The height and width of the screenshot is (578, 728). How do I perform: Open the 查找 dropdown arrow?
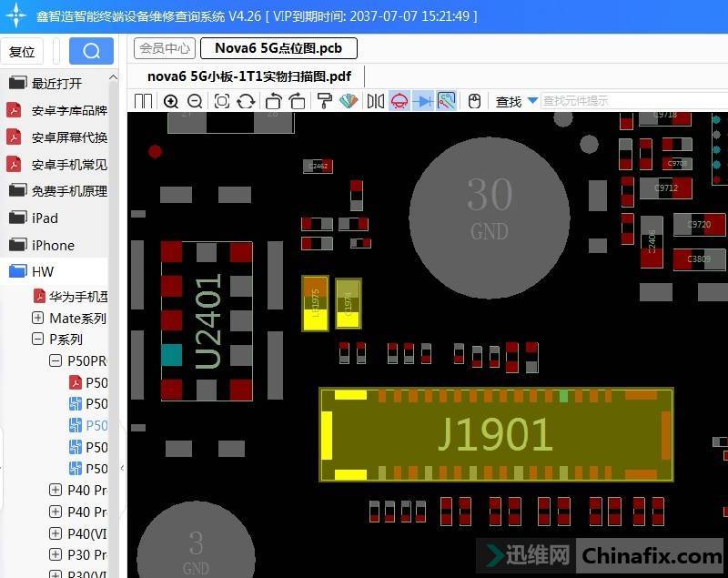pos(532,101)
